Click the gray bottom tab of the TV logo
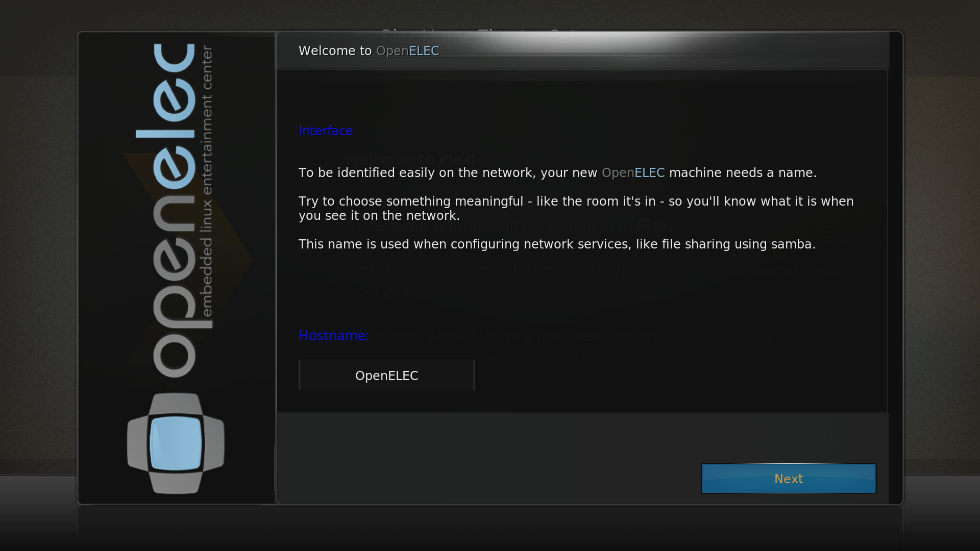This screenshot has width=980, height=551. 176,483
